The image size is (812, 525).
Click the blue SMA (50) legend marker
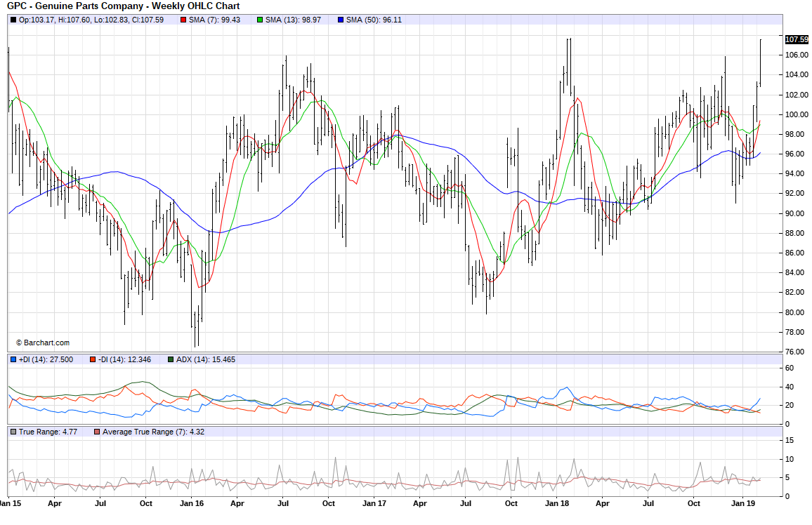pyautogui.click(x=341, y=20)
